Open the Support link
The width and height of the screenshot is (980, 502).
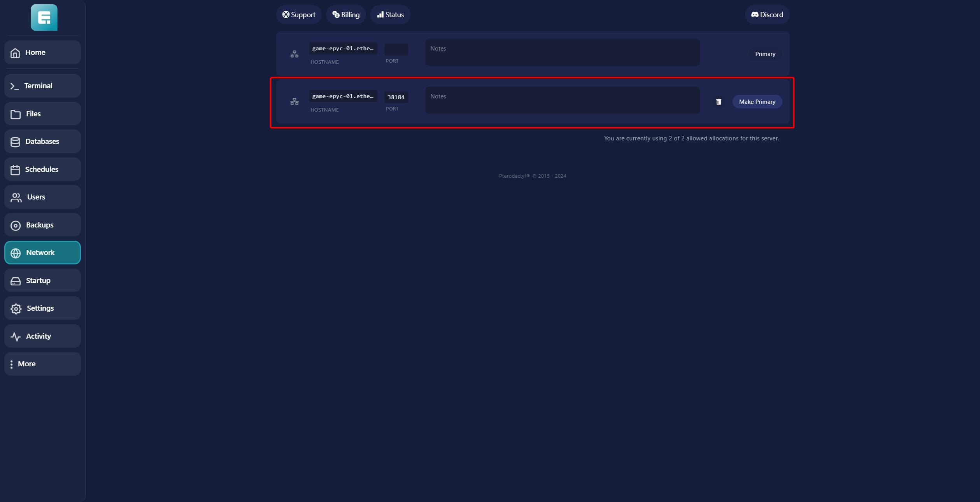point(299,15)
